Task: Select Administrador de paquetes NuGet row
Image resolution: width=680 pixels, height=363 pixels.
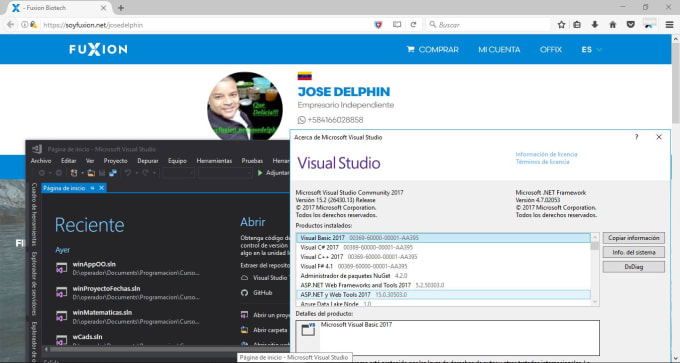Action: coord(443,276)
